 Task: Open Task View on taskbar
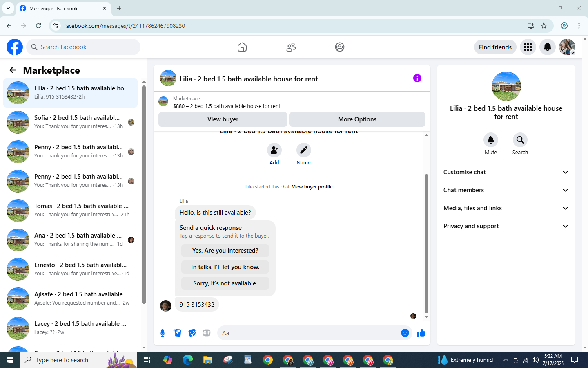tap(147, 360)
